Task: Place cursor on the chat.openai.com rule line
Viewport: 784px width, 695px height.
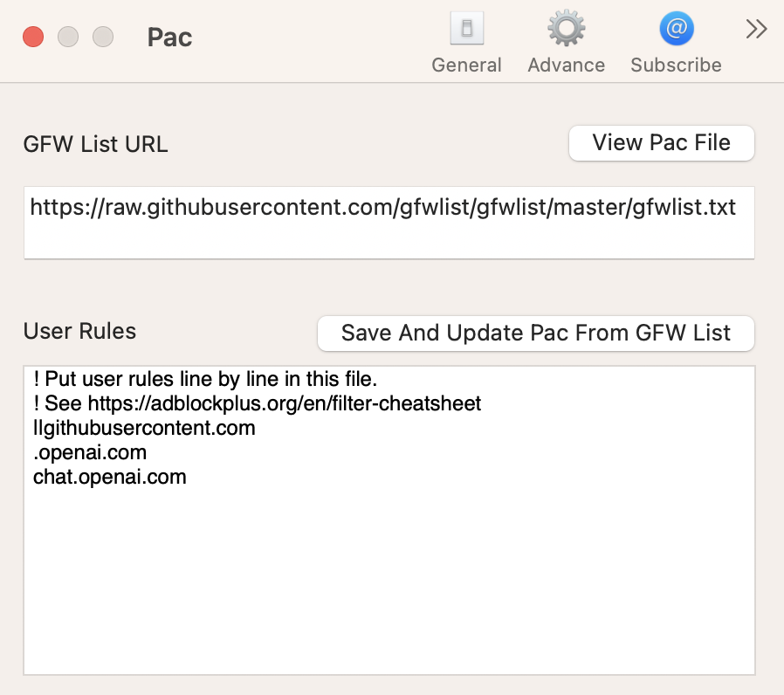Action: pos(110,478)
